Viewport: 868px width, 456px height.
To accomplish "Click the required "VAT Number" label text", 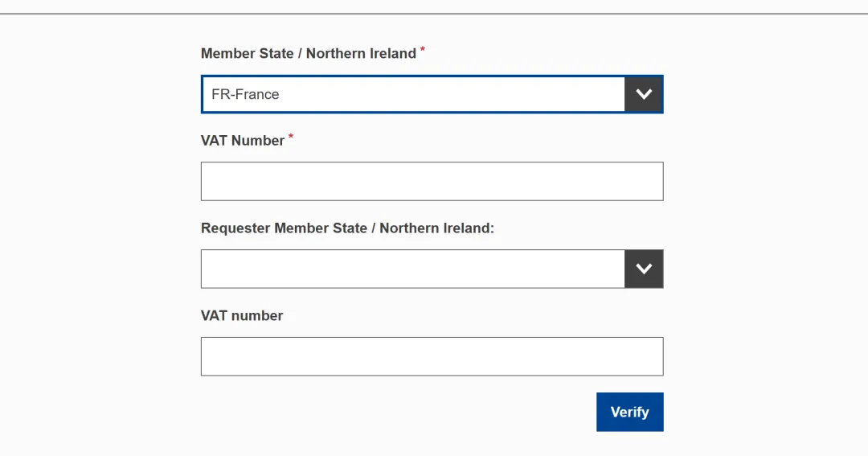I will pos(242,141).
